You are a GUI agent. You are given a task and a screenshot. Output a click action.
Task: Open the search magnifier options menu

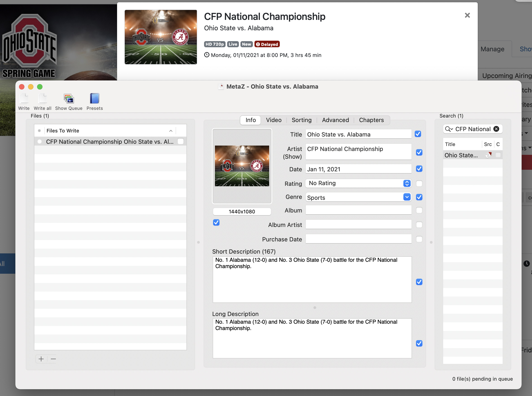coord(449,129)
